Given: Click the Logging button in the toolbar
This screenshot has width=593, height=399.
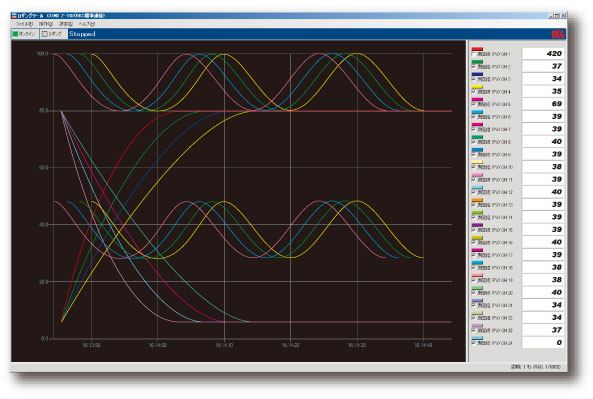Looking at the screenshot, I should [x=53, y=34].
